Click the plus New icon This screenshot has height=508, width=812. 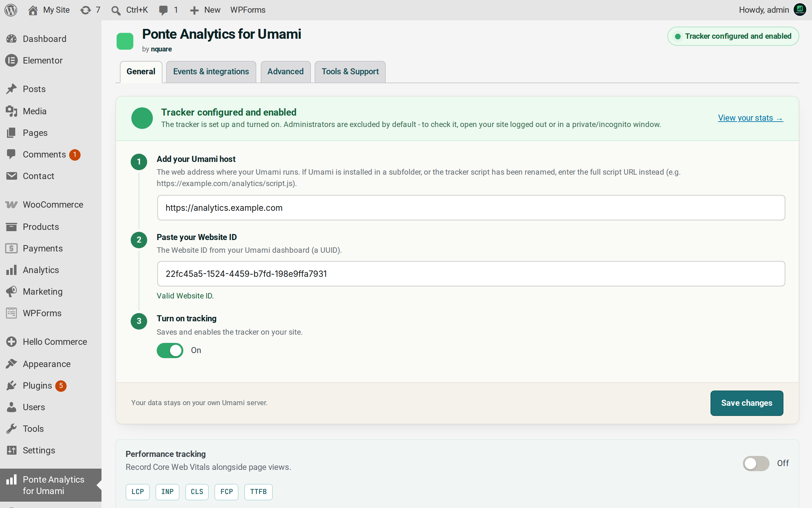[194, 10]
